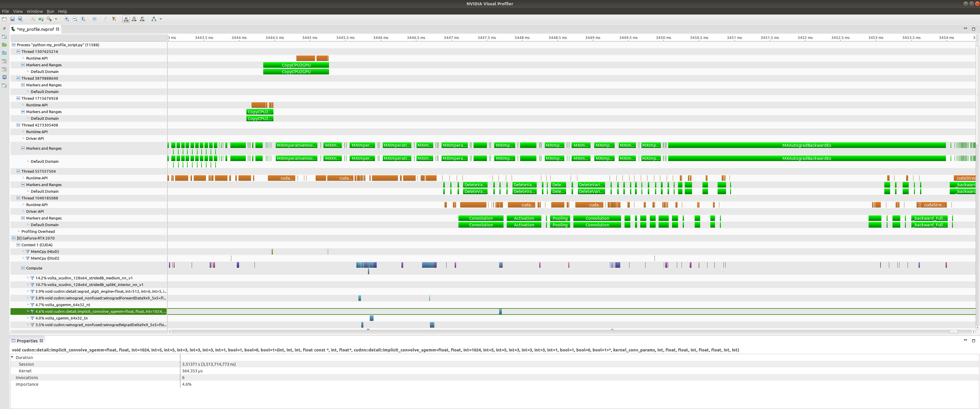Viewport: 980px width, 409px height.
Task: Select the P process-coloring toolbar icon
Action: click(x=142, y=19)
